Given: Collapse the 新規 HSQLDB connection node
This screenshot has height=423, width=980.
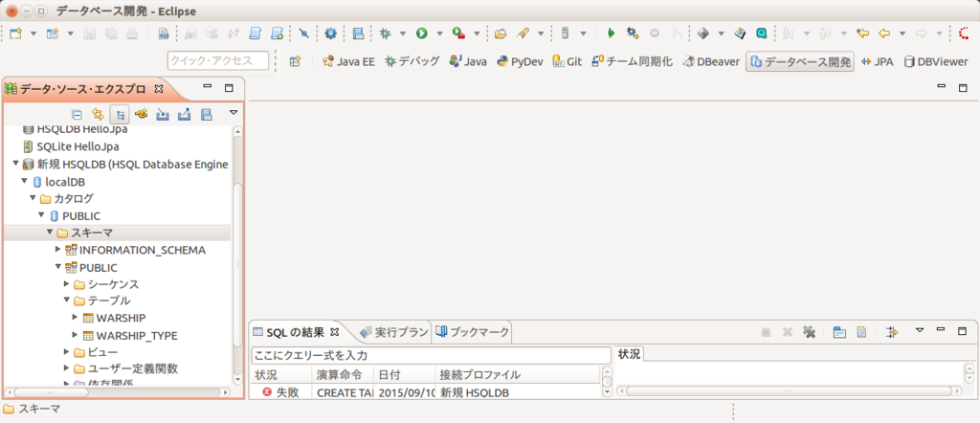Looking at the screenshot, I should (15, 165).
